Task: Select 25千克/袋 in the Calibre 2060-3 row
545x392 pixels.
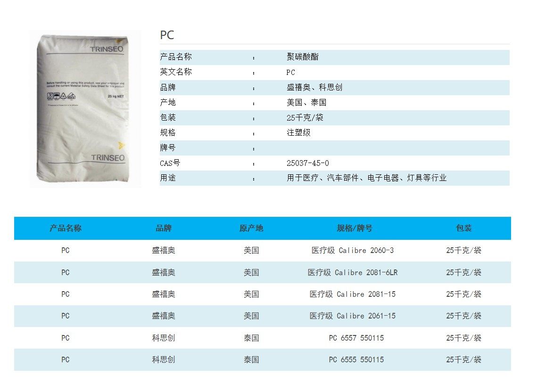Action: [463, 250]
